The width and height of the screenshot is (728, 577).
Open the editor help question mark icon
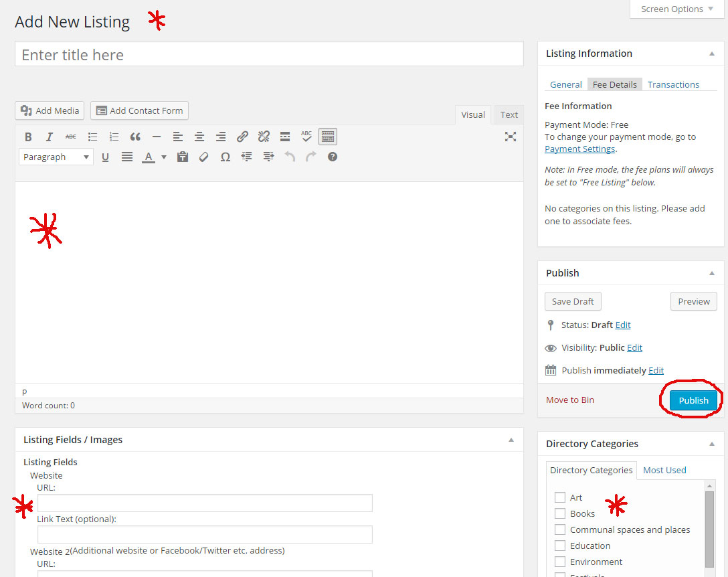[332, 157]
